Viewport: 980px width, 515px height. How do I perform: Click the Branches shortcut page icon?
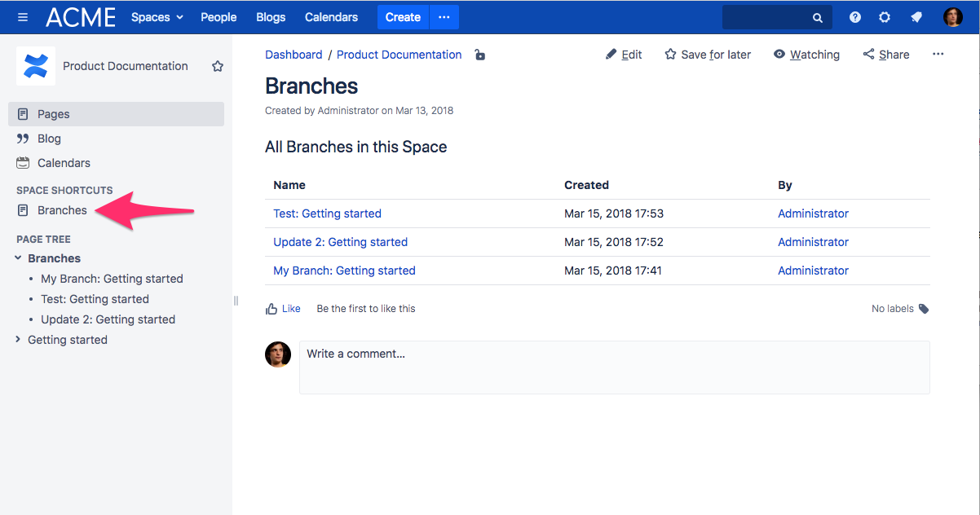[x=23, y=210]
